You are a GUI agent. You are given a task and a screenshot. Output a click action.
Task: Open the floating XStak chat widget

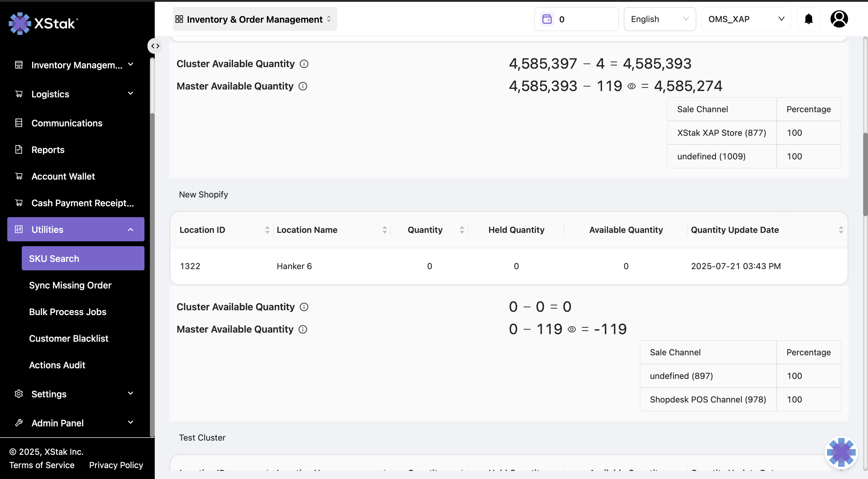pyautogui.click(x=841, y=452)
